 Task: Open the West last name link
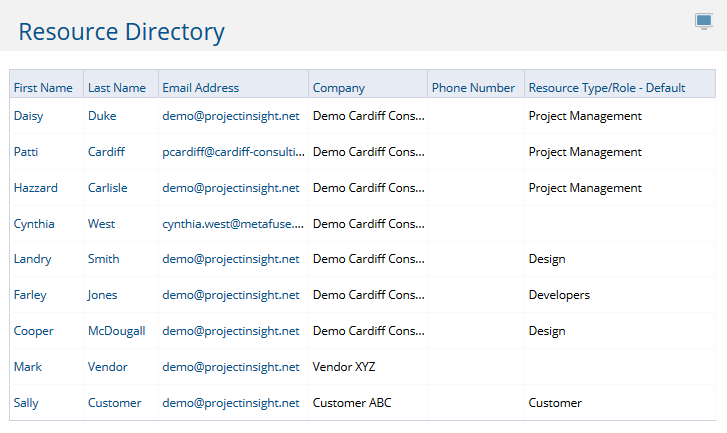(x=102, y=224)
